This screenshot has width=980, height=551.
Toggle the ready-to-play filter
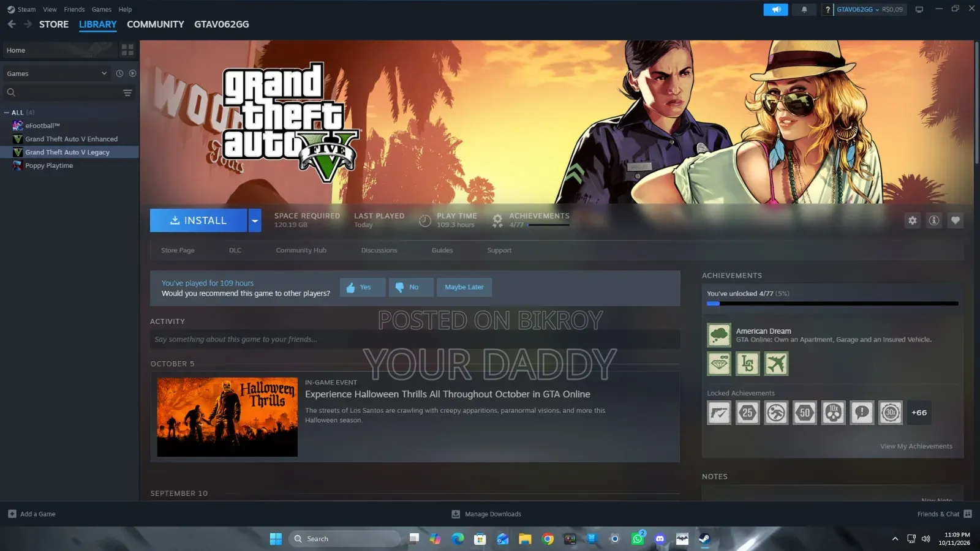[x=132, y=73]
